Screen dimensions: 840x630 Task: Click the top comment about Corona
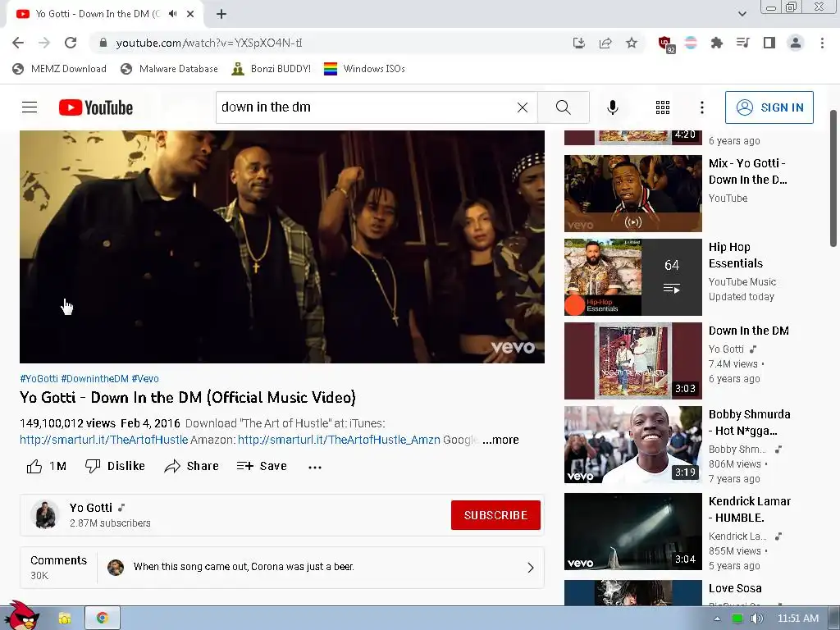[x=244, y=567]
